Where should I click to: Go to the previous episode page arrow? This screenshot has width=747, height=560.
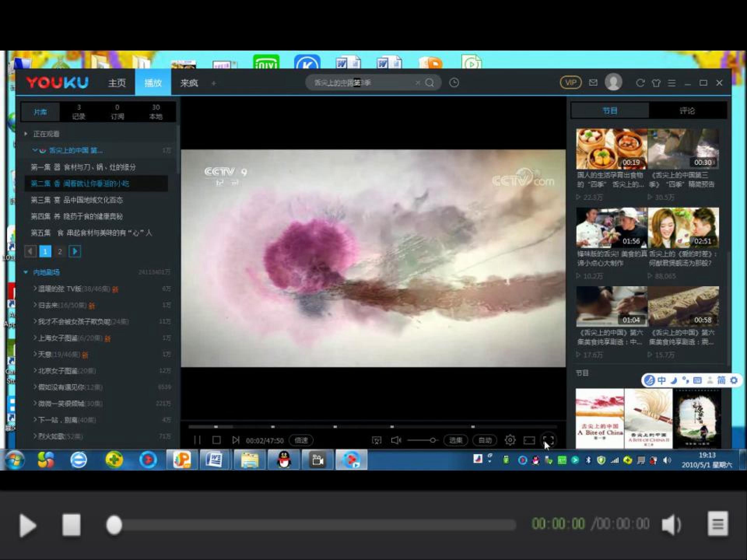(30, 251)
